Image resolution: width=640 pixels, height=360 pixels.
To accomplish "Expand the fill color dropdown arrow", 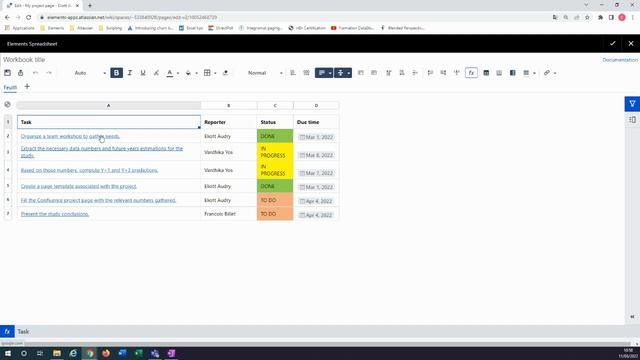I will (196, 73).
